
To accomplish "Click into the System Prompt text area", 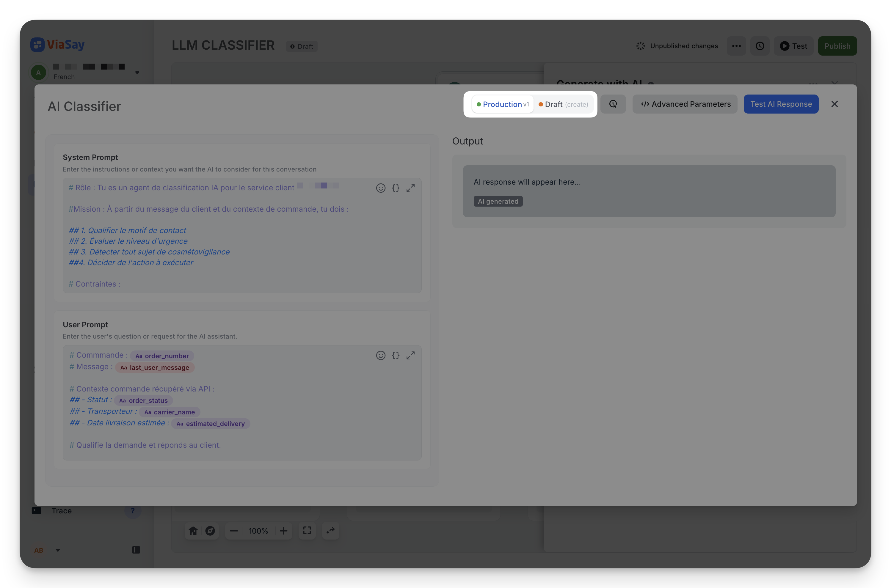I will [242, 235].
